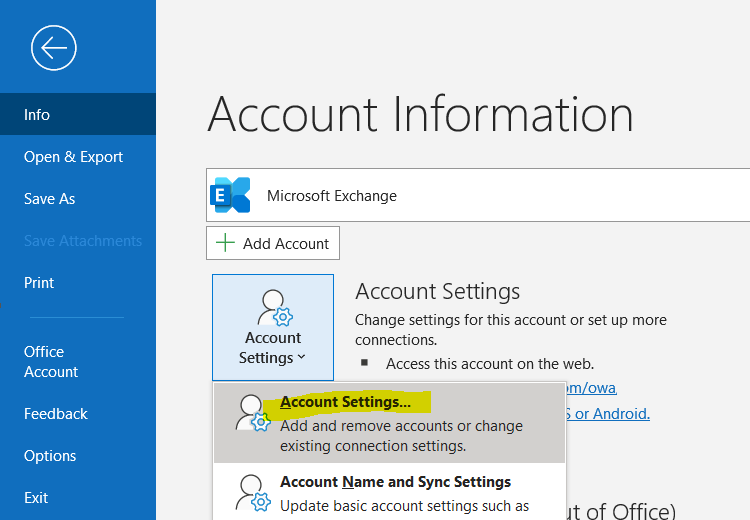Open Outlook Options
Screen dimensions: 750x520
point(78,455)
